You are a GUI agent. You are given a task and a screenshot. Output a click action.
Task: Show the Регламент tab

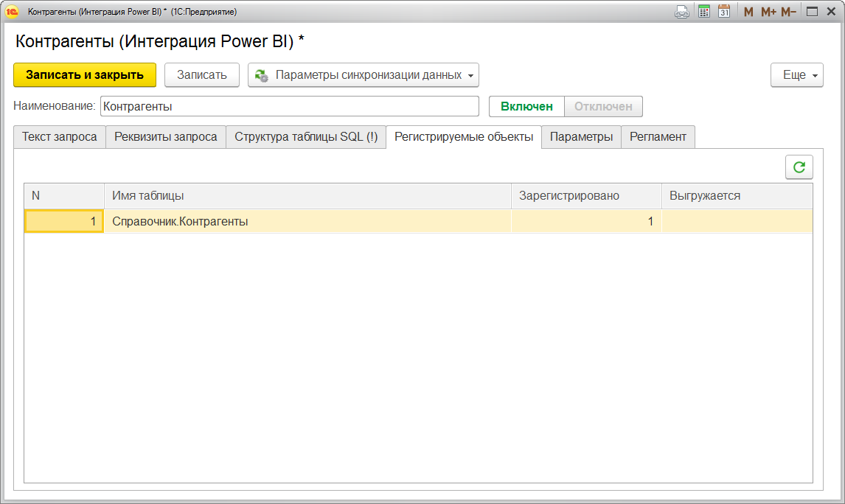click(x=658, y=137)
